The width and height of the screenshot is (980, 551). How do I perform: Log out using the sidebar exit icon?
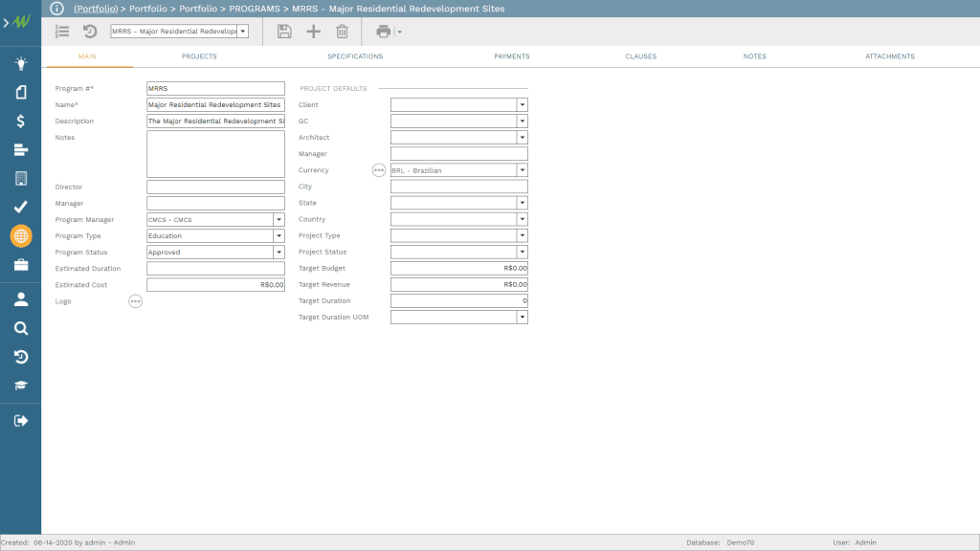tap(21, 421)
